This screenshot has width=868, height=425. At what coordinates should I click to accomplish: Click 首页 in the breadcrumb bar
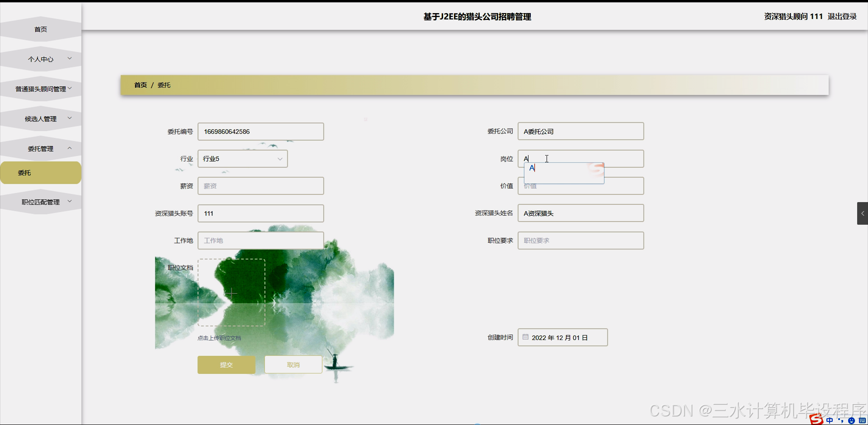(x=140, y=85)
